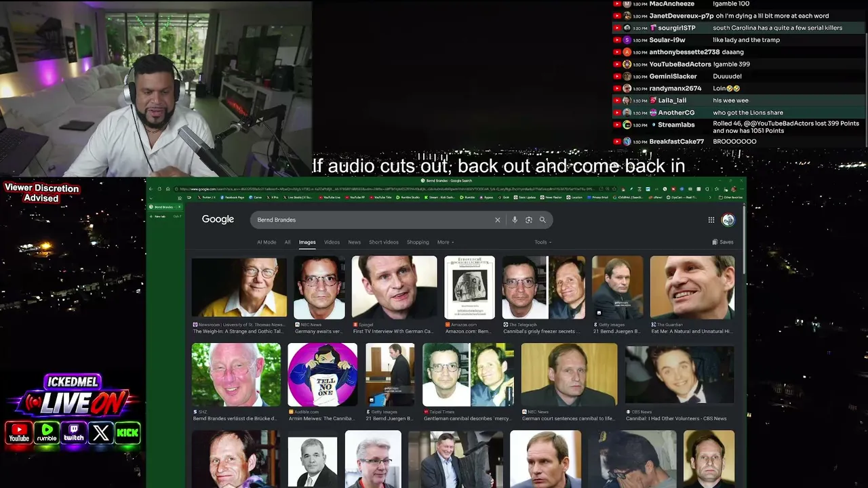868x488 pixels.
Task: Click chat username 'randymanx2674'
Action: click(x=675, y=89)
